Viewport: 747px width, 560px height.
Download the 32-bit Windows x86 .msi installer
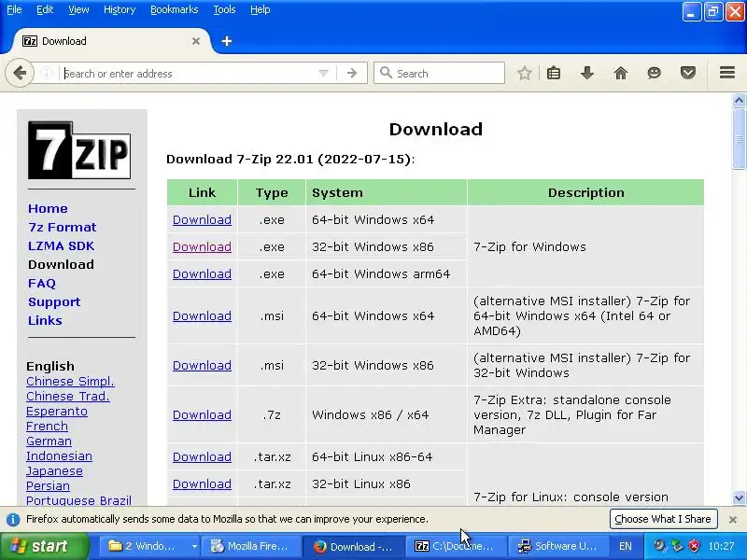[202, 366]
